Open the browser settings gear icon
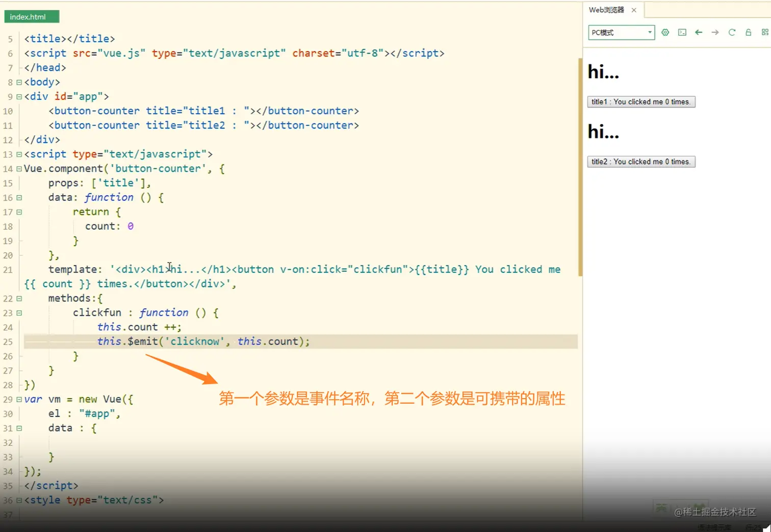 point(665,33)
